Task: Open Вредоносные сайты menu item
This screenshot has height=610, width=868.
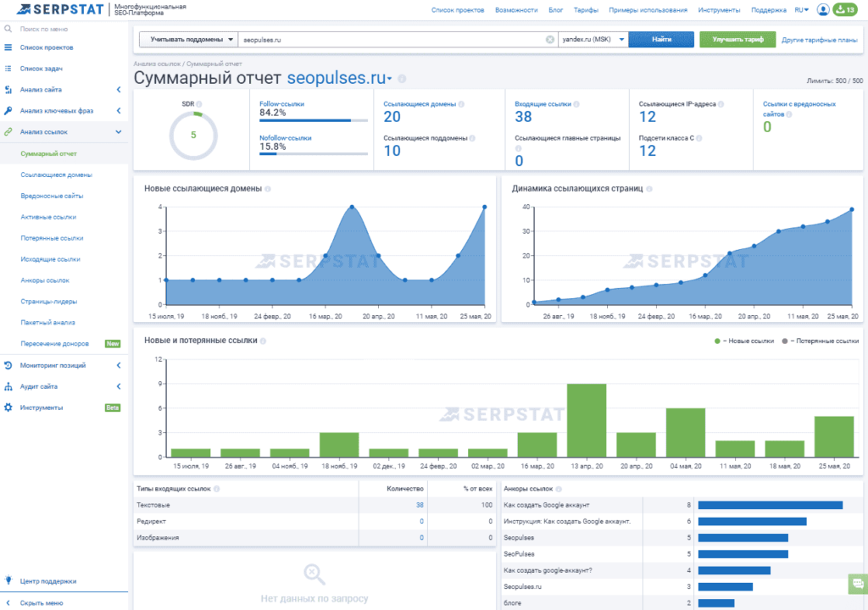Action: coord(52,196)
